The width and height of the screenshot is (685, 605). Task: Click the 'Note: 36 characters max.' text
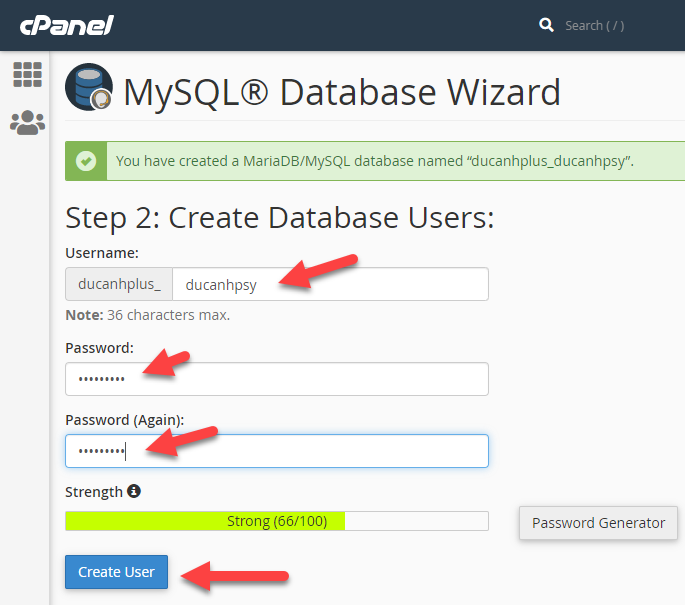click(x=148, y=315)
